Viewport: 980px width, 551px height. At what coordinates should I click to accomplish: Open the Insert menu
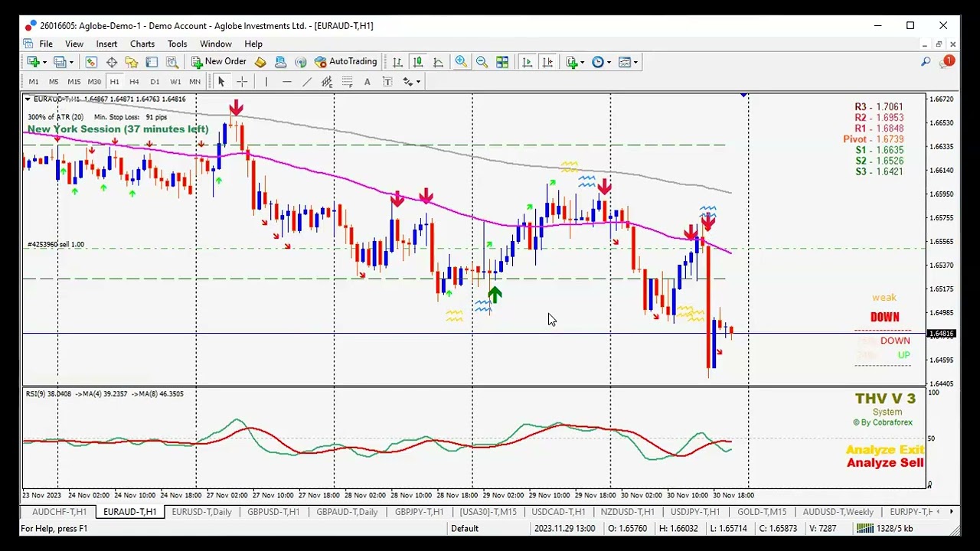click(x=106, y=44)
